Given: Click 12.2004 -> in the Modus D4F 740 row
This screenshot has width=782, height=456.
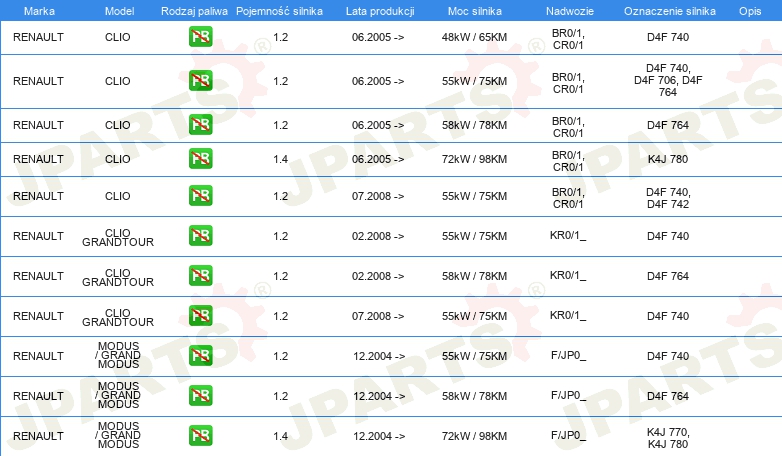Looking at the screenshot, I should (379, 356).
